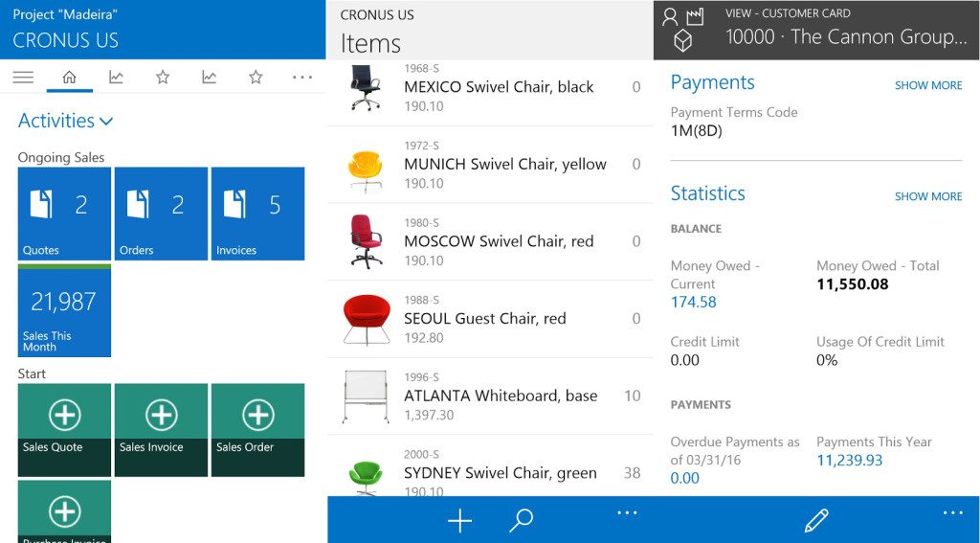Collapse the Activities section chevron
980x543 pixels.
pyautogui.click(x=106, y=122)
